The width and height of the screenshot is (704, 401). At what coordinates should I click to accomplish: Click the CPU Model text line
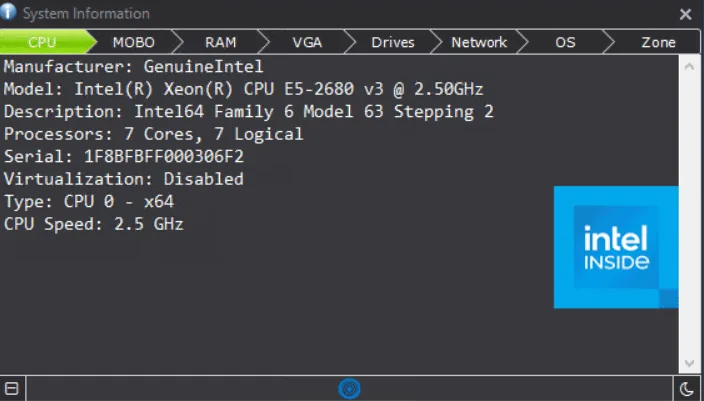tap(243, 89)
